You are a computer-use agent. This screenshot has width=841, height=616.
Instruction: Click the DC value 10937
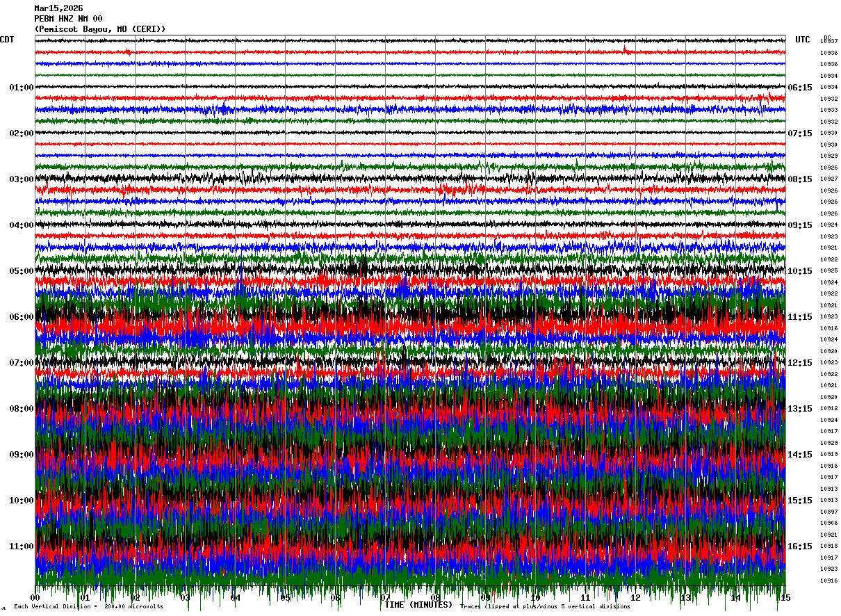tap(828, 41)
